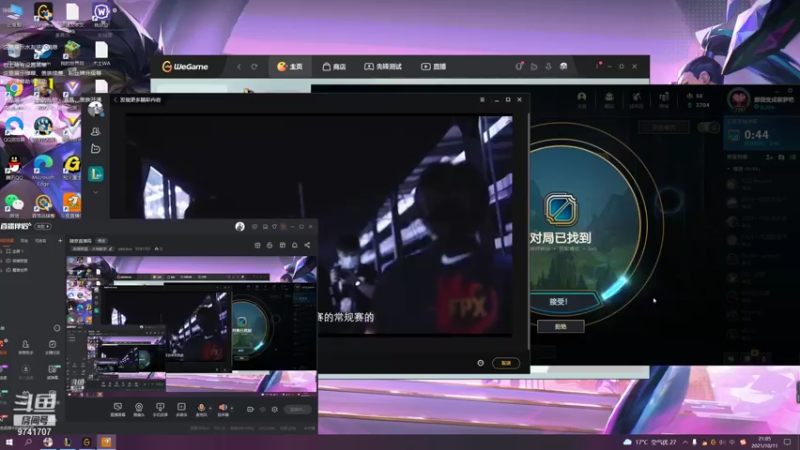Open contacts icon in chat sidebar
Image resolution: width=800 pixels, height=450 pixels.
[95, 132]
